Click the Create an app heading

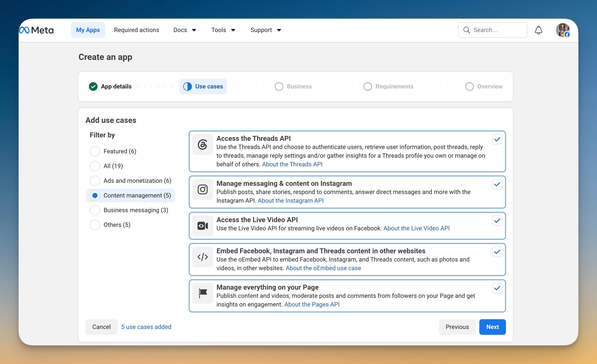[105, 57]
